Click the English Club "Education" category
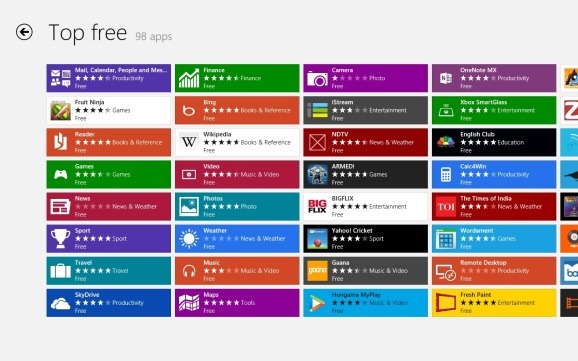The height and width of the screenshot is (361, 578). pos(511,142)
